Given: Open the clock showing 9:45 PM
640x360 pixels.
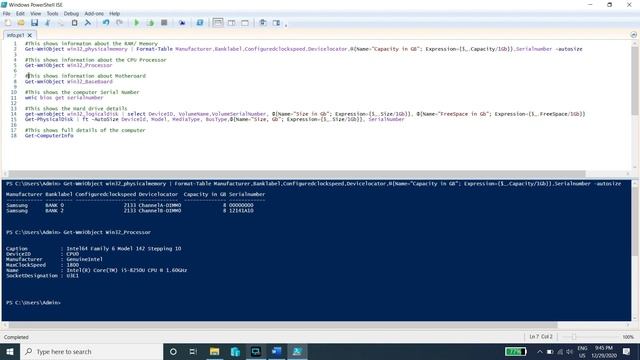Looking at the screenshot, I should click(604, 351).
